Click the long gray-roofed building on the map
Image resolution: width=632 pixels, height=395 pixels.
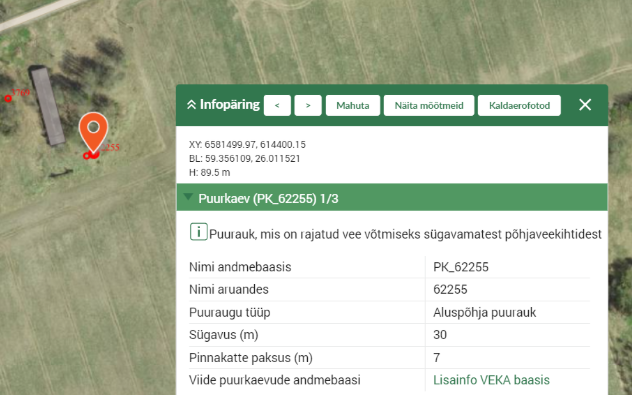coord(48,106)
